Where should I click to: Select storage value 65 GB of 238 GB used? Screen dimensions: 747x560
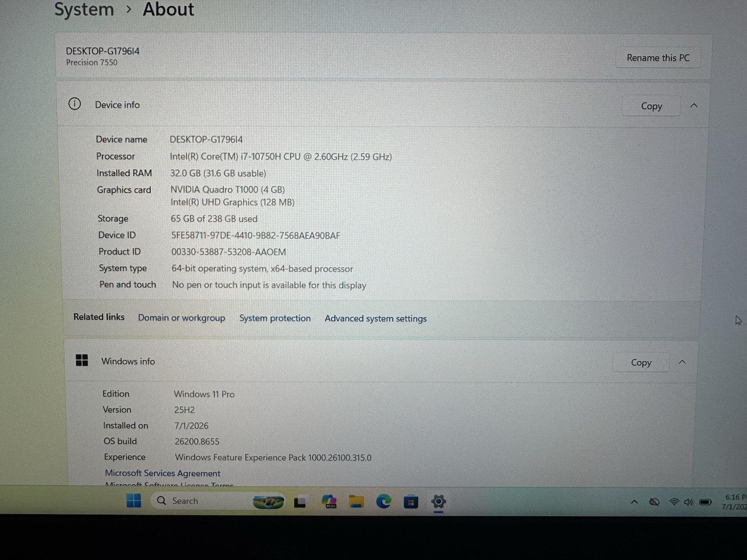[x=214, y=219]
